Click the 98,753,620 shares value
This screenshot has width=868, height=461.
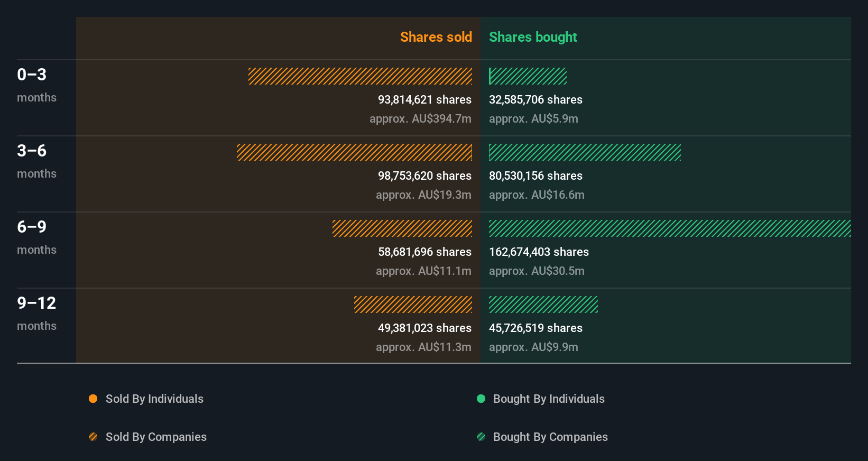[424, 176]
